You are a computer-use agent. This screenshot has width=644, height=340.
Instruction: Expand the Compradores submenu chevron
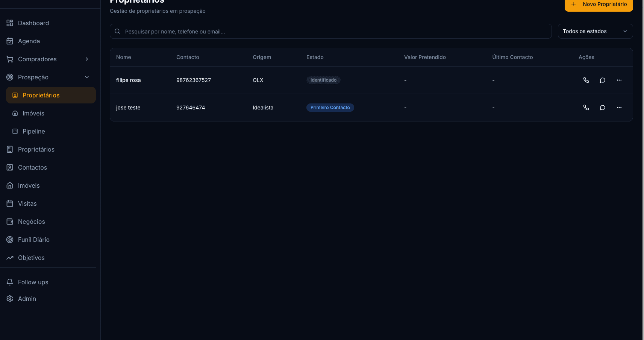[87, 59]
